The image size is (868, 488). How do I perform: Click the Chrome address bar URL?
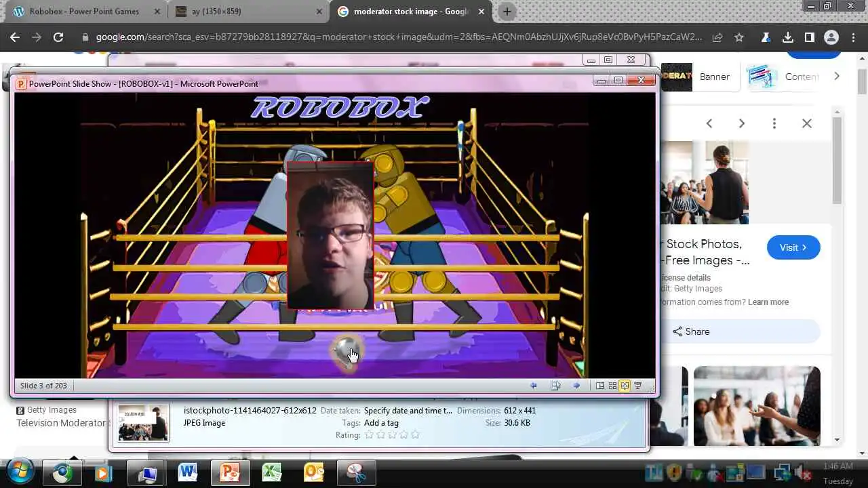[x=399, y=37]
